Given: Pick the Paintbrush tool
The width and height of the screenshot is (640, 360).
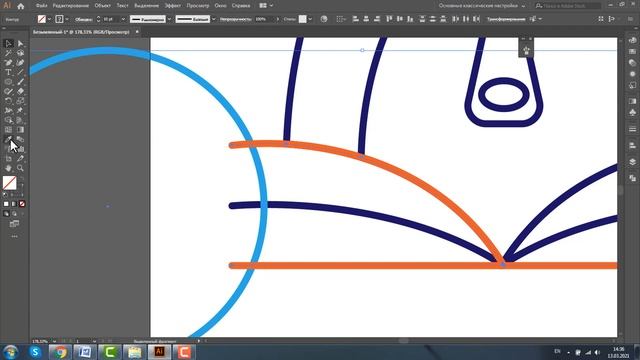Looking at the screenshot, I should point(20,82).
